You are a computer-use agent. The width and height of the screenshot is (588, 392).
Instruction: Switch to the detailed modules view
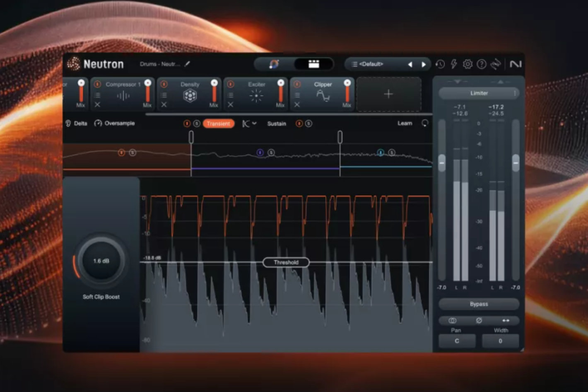(x=314, y=64)
